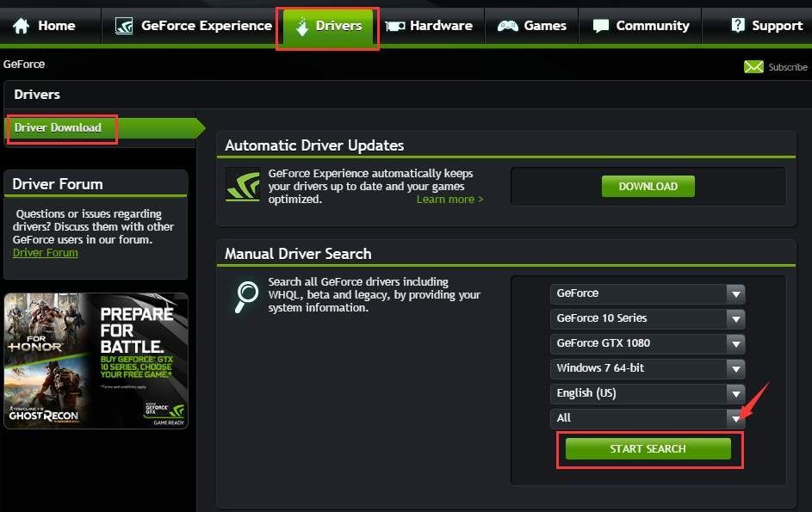This screenshot has height=512, width=812.
Task: Go to the Hardware tab
Action: coord(429,25)
